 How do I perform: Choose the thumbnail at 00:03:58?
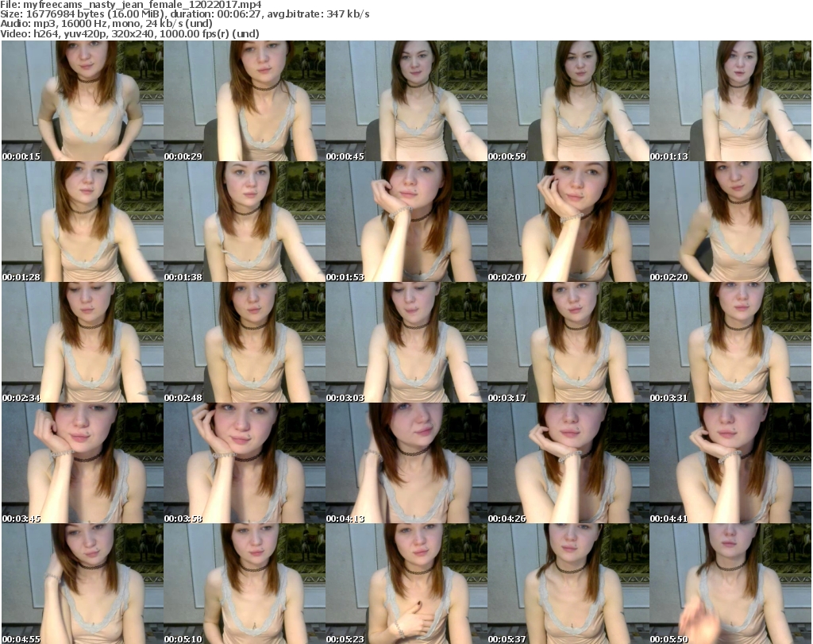click(245, 464)
